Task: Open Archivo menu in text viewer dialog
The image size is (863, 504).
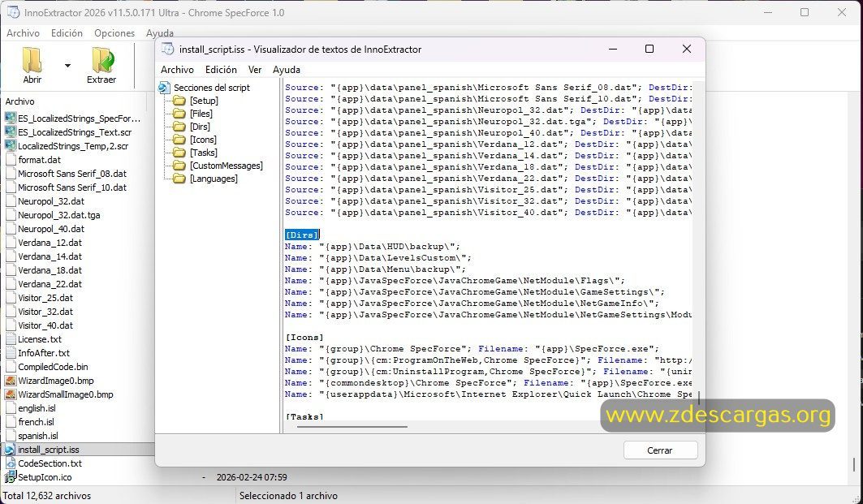Action: 177,69
